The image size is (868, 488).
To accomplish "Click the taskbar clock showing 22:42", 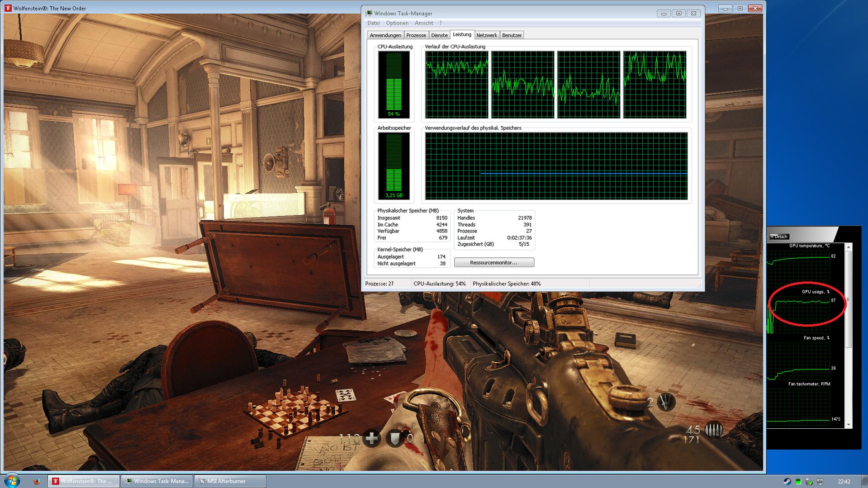I will [844, 482].
